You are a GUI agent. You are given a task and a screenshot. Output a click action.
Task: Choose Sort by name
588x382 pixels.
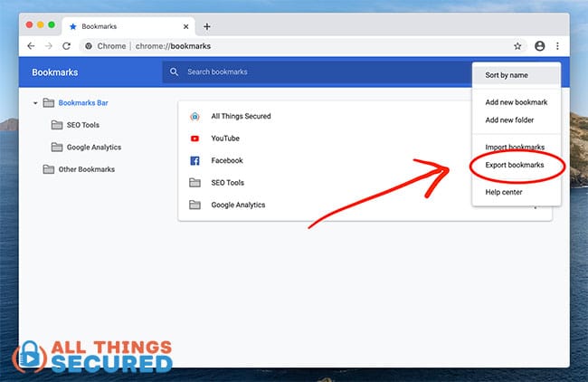(506, 75)
